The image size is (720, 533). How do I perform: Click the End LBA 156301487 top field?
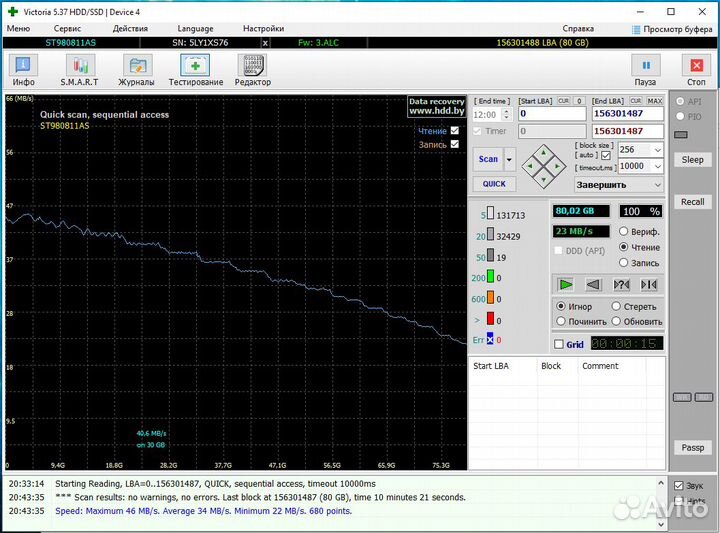tap(628, 114)
